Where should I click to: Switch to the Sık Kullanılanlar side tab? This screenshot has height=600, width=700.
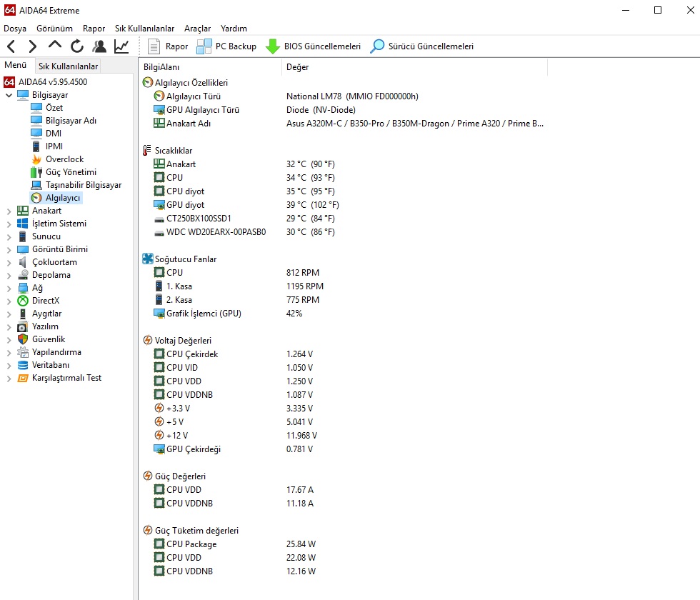point(68,66)
